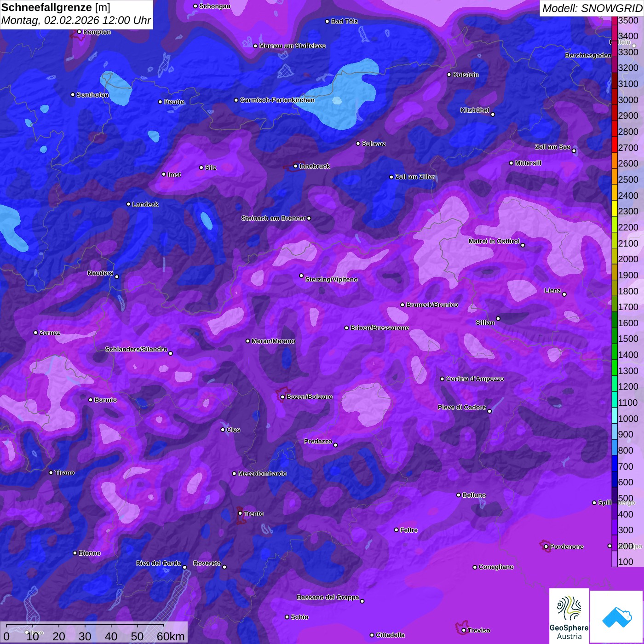644x644 pixels.
Task: Click the Bruneck/Brunico label
Action: coord(432,305)
